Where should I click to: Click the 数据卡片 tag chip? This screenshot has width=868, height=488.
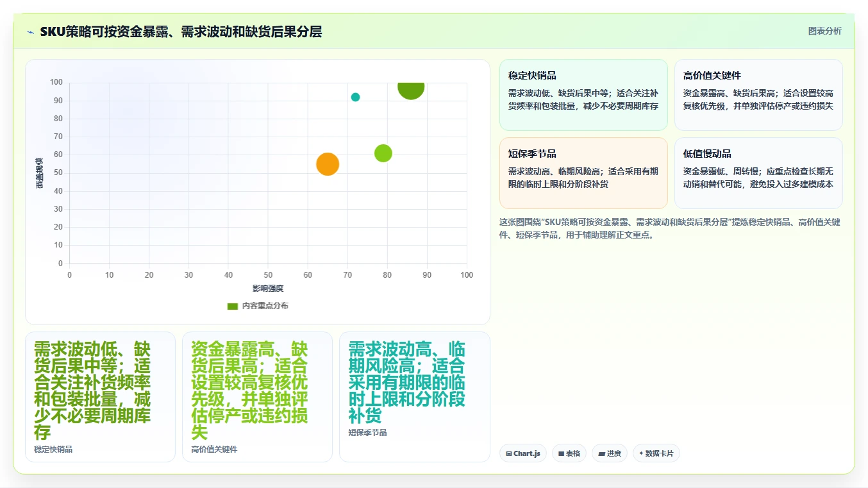click(656, 453)
